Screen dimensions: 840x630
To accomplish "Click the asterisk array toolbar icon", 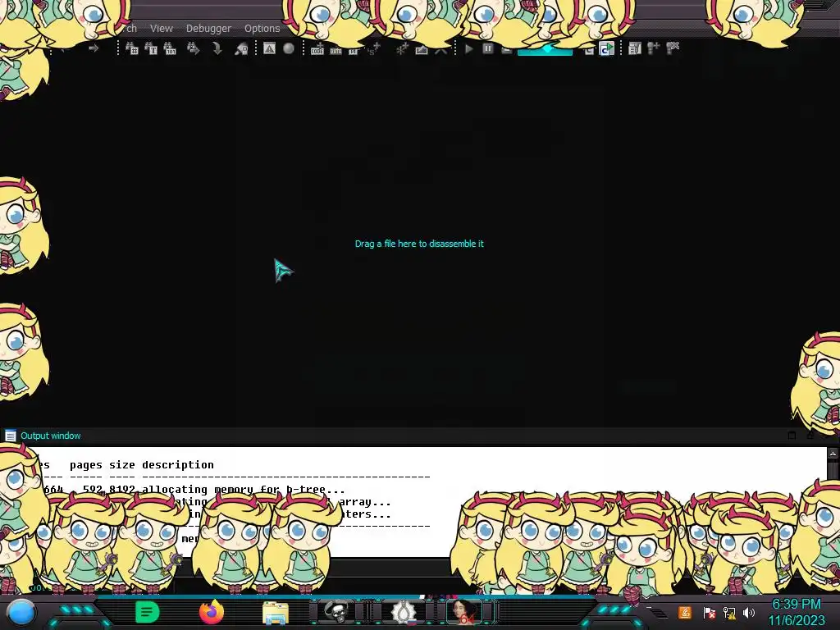I will coord(402,48).
